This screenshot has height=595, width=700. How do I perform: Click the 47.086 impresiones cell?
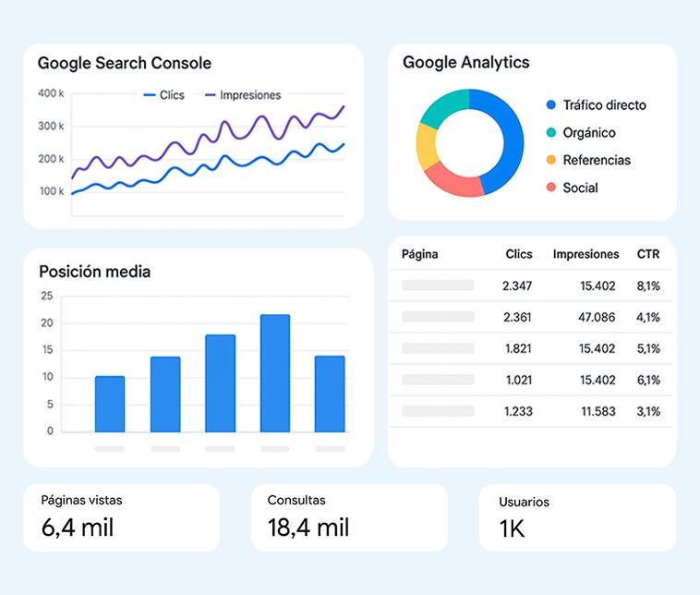pyautogui.click(x=597, y=317)
